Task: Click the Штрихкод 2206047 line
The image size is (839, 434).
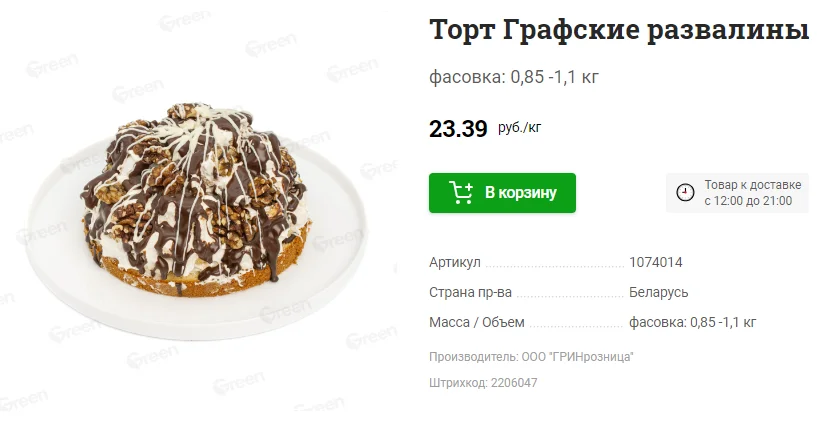Action: point(483,383)
